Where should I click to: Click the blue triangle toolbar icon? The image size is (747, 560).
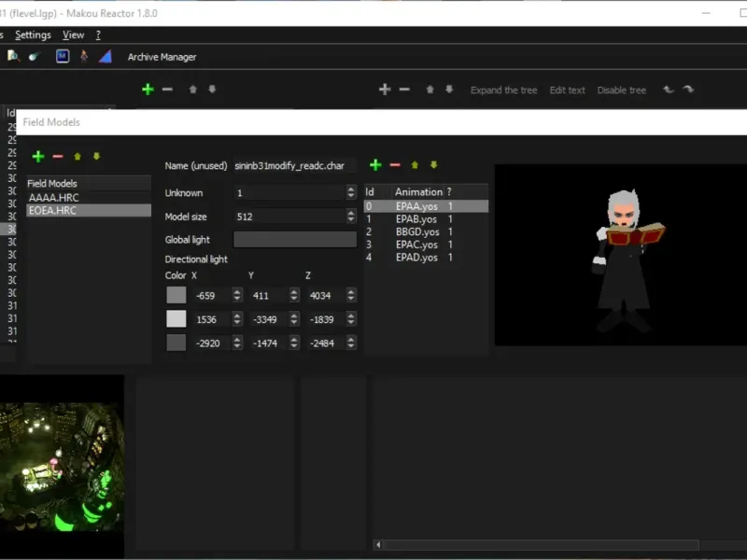pos(106,56)
